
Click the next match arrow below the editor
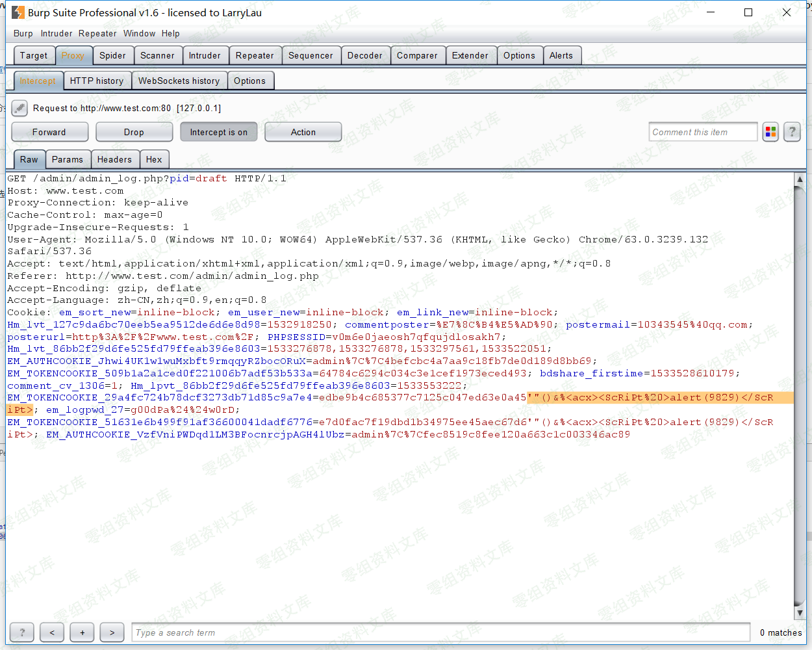pyautogui.click(x=112, y=632)
